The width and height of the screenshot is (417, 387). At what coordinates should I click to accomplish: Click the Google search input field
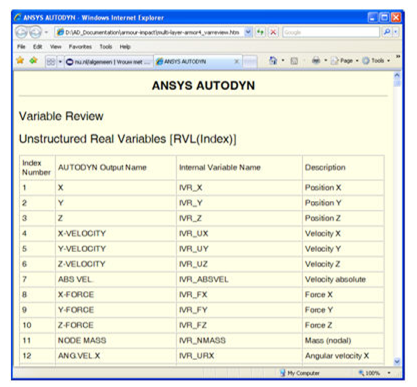coord(331,32)
